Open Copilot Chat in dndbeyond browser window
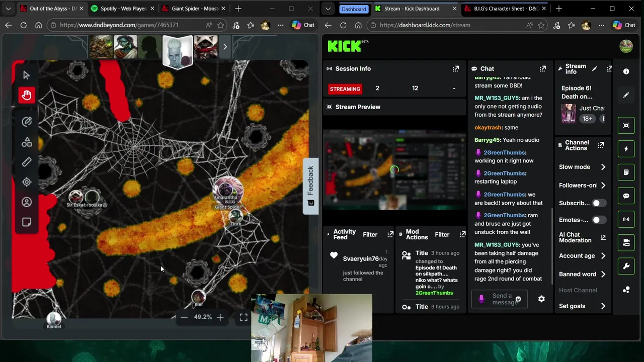Screen dimensions: 644x362 (303, 25)
